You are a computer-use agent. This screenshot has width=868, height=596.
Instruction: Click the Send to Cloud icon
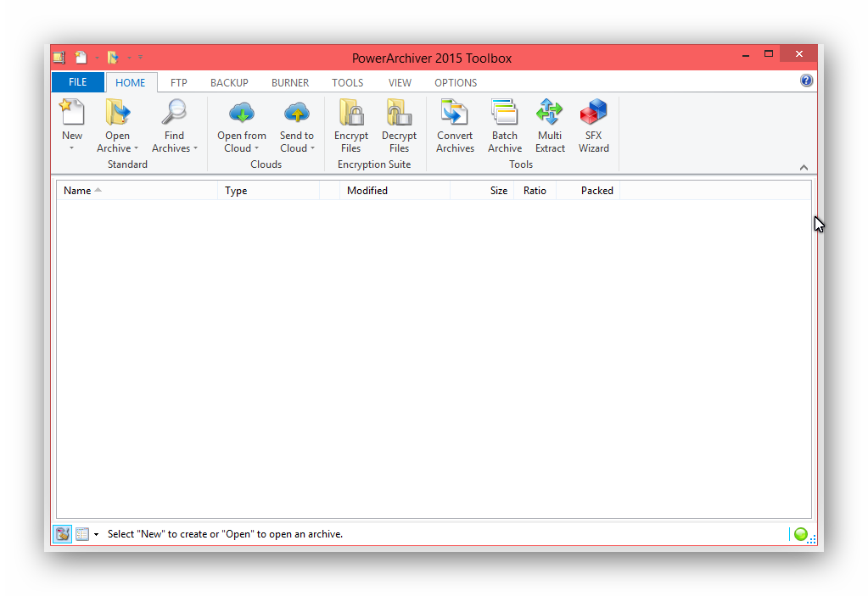pos(297,112)
